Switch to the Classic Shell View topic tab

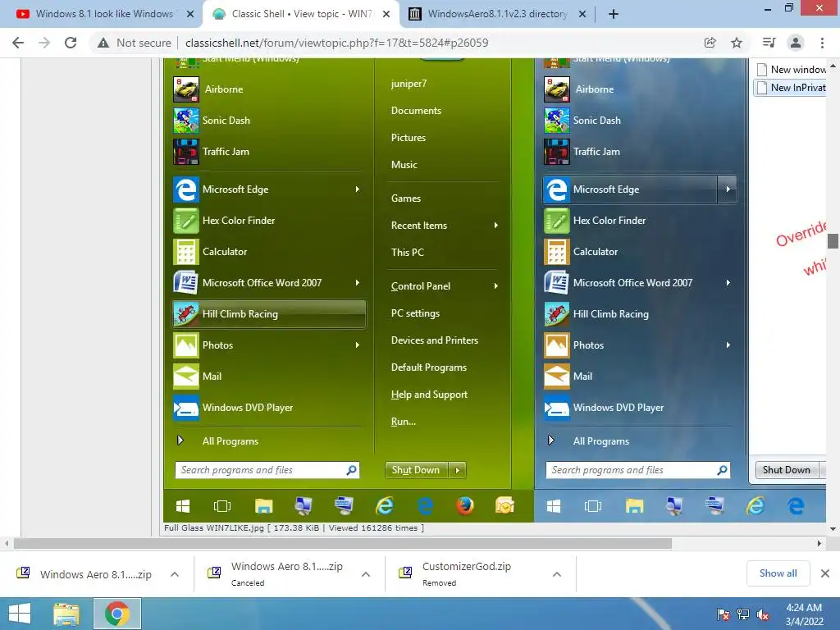point(302,14)
